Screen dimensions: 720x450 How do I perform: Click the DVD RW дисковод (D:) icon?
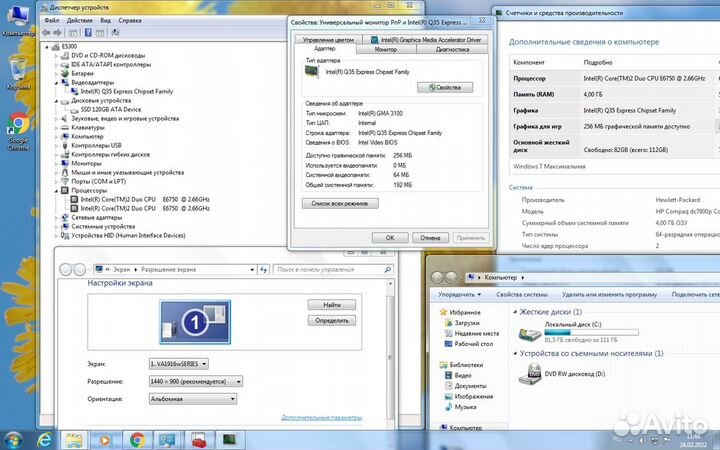click(x=530, y=374)
